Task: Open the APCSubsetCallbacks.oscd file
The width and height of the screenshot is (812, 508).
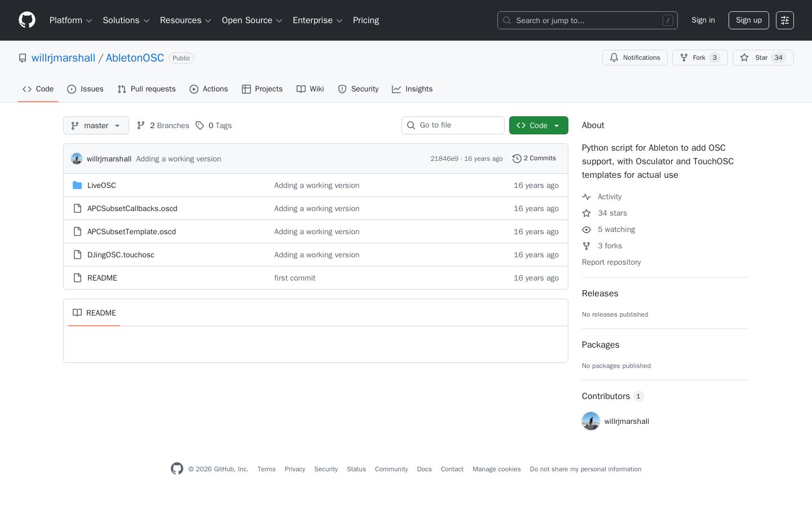Action: [x=133, y=208]
